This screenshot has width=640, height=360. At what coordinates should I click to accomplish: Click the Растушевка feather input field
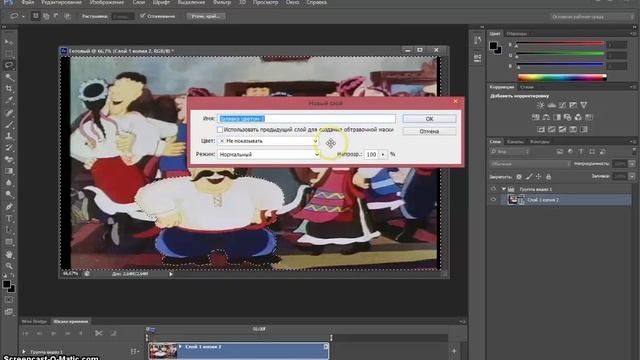(123, 16)
